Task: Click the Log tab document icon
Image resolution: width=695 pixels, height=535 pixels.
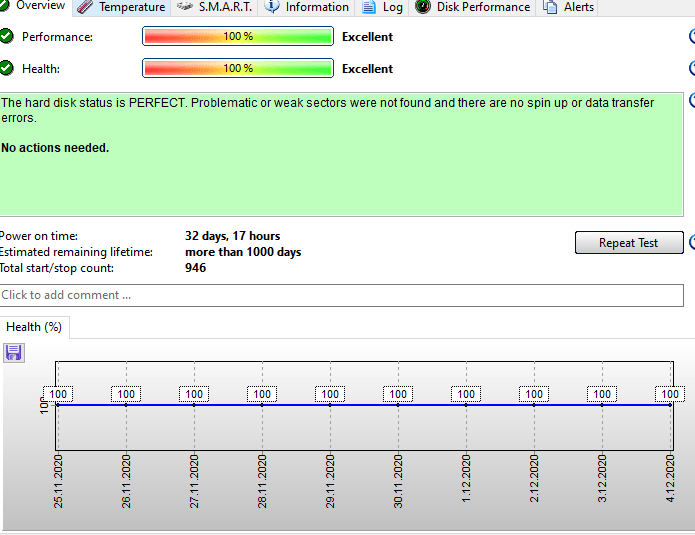Action: [369, 7]
